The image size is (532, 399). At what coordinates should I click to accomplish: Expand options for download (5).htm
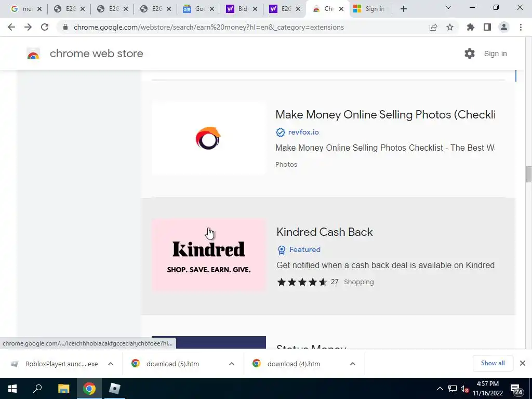[x=232, y=364]
